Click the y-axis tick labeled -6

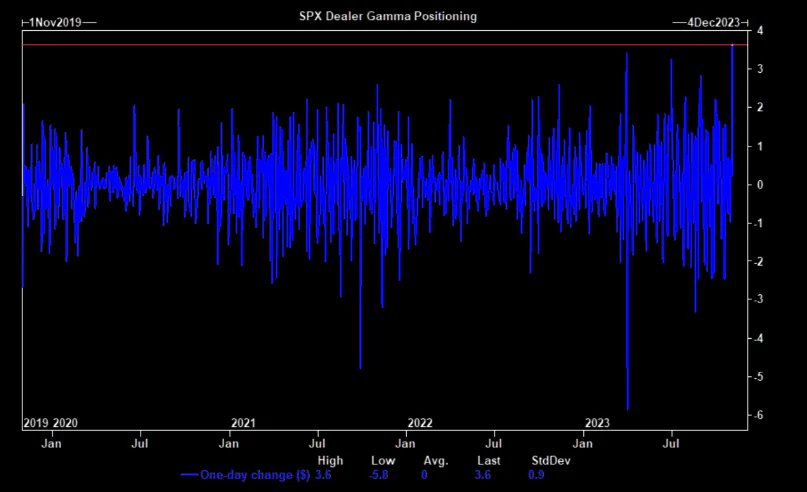pos(760,415)
